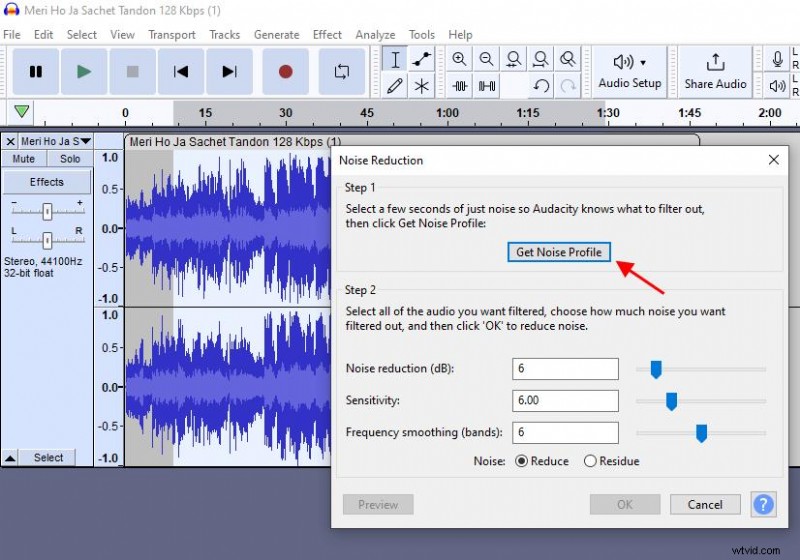Open the Edit menu

[x=43, y=35]
